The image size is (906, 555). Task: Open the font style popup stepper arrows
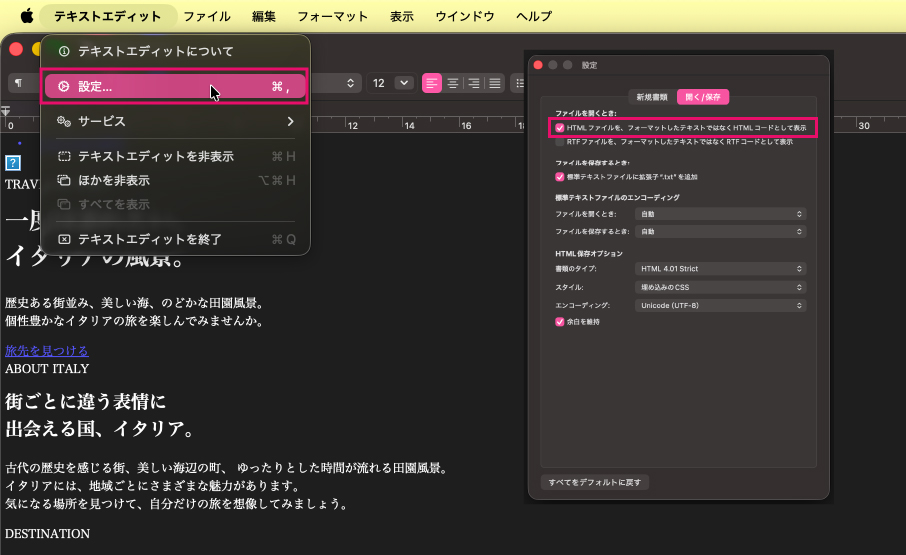coord(350,83)
